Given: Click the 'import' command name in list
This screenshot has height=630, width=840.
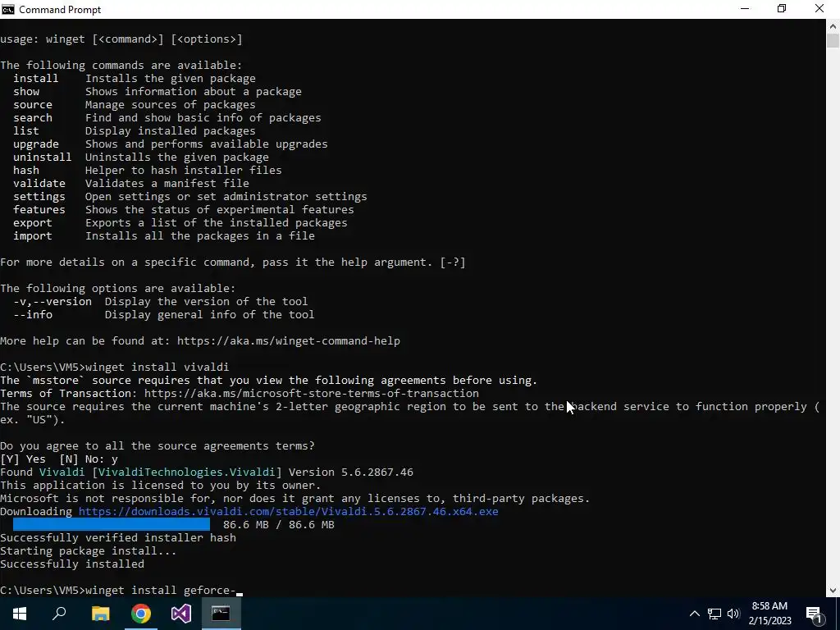Looking at the screenshot, I should (33, 235).
